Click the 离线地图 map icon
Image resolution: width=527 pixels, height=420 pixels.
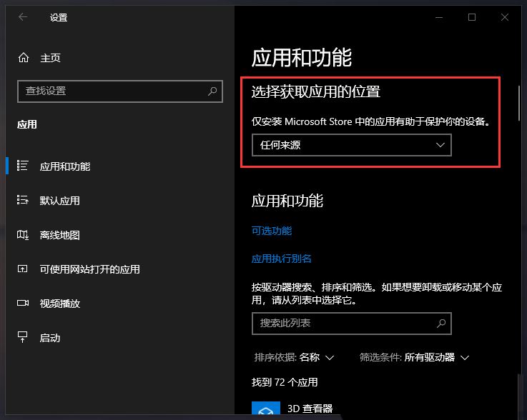(x=23, y=235)
